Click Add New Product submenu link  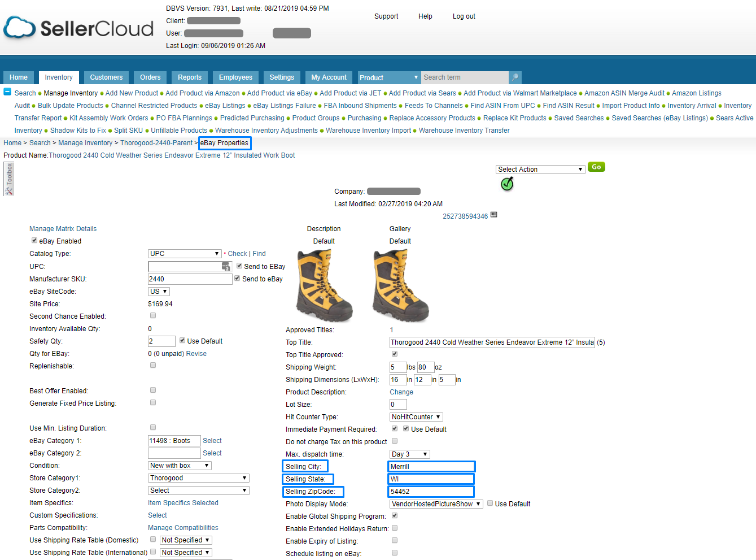132,93
